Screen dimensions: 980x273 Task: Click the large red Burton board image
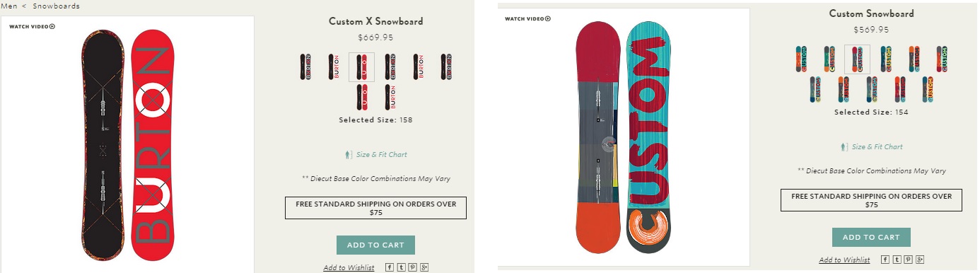[153, 144]
